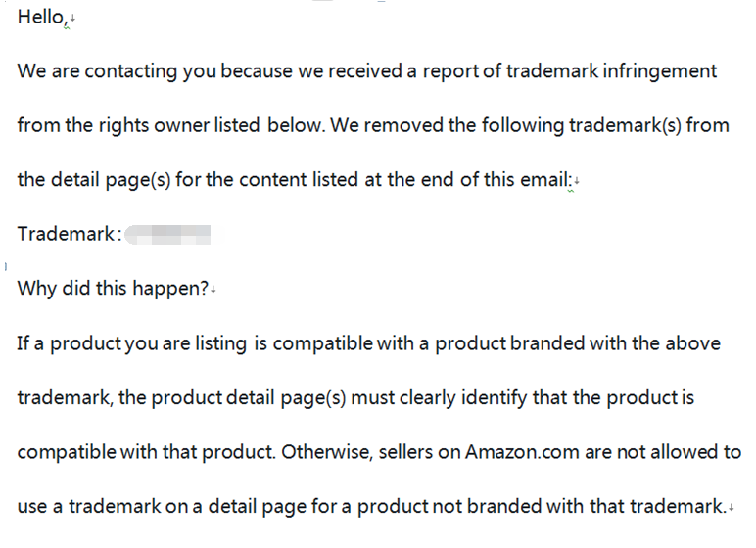Click the greeting word 'Hello,'
Screen dimensions: 756x548
coord(40,18)
